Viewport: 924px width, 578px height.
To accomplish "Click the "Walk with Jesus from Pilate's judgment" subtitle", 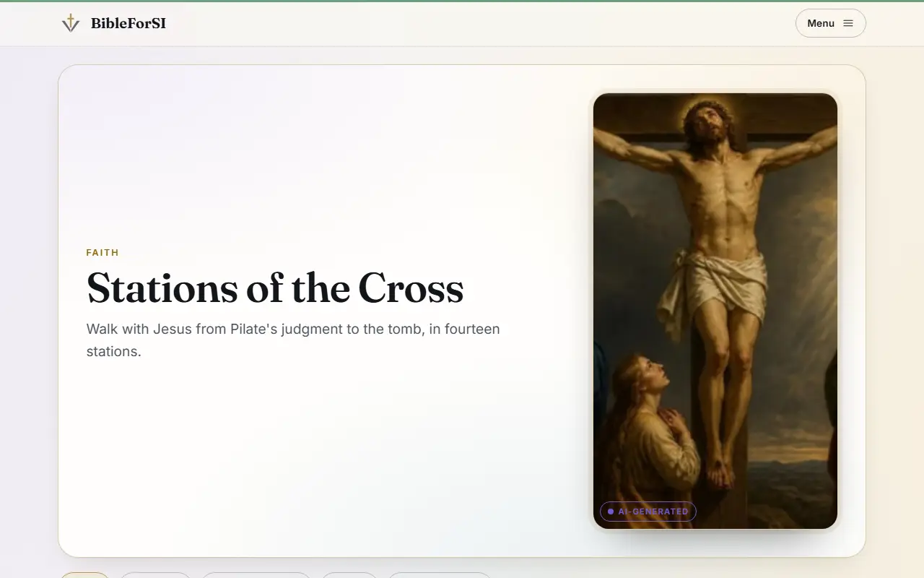I will tap(293, 340).
